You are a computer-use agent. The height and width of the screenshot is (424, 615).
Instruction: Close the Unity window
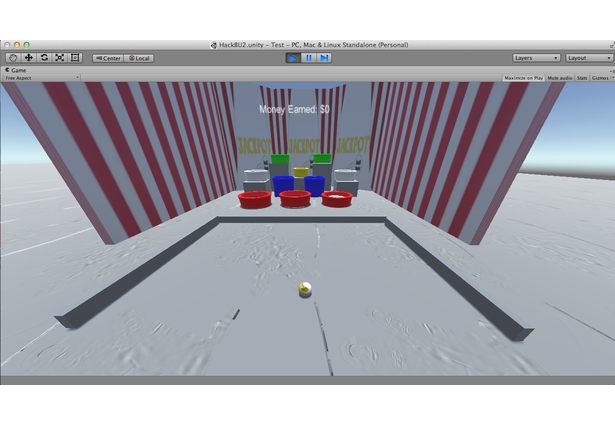[7, 45]
